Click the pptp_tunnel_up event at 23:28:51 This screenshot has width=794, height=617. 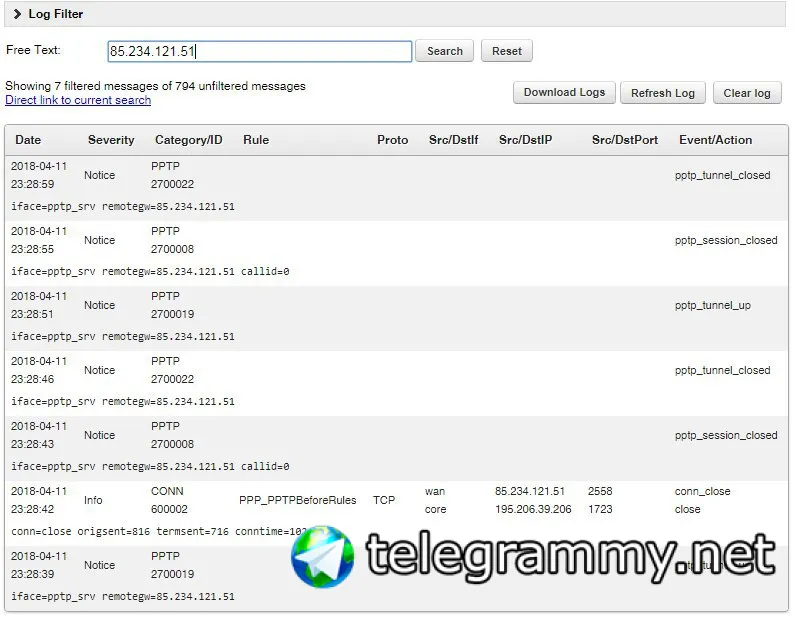click(712, 305)
